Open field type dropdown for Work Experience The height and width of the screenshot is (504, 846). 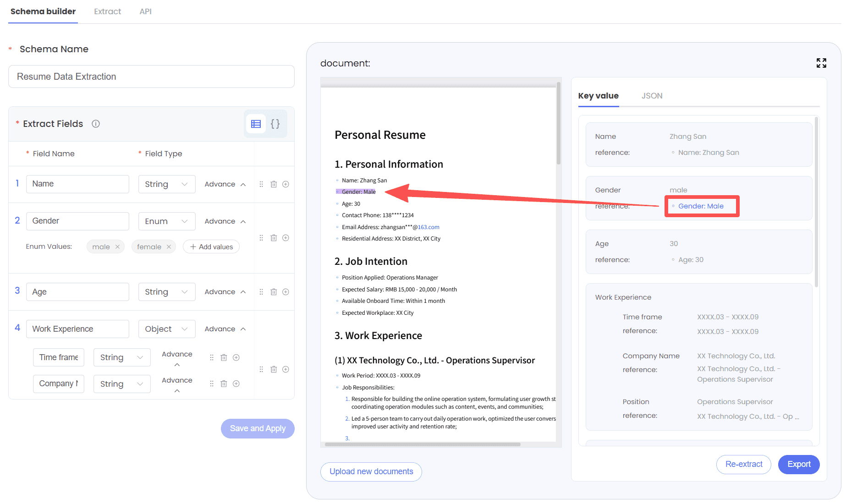[x=167, y=329]
